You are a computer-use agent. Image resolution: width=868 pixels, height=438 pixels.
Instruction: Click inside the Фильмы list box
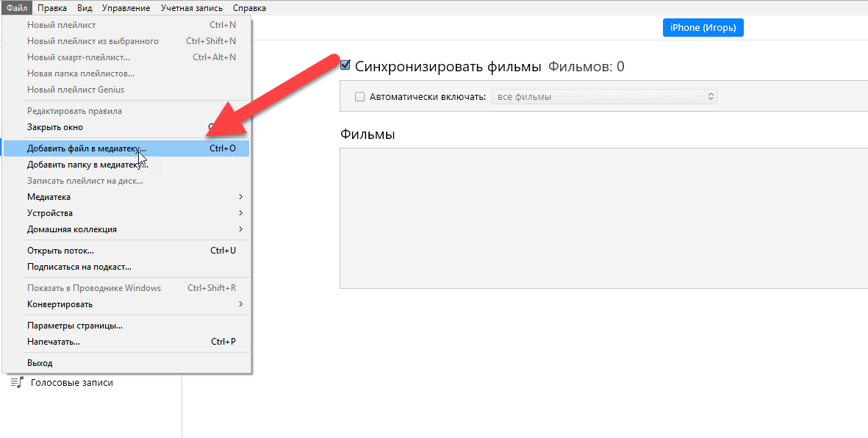point(603,218)
